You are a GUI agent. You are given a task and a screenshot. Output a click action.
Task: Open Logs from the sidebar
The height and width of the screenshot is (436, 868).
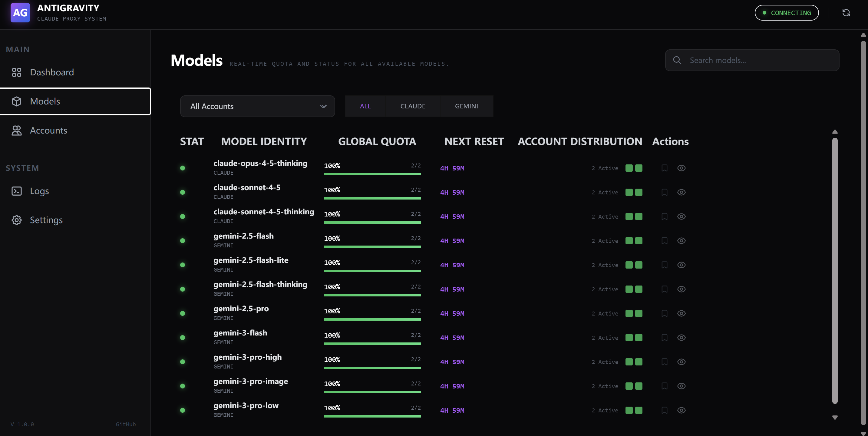coord(39,191)
